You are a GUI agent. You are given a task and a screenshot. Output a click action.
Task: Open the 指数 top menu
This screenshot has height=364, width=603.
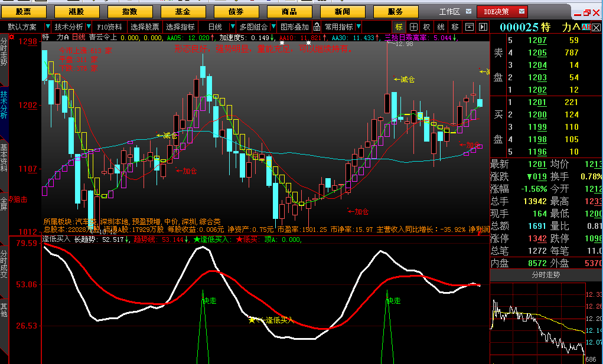pos(130,12)
